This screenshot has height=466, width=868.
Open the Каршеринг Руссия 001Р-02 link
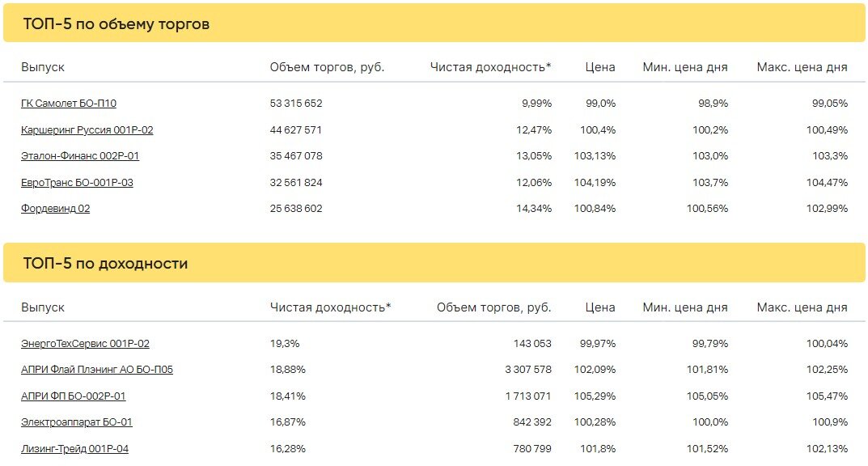pyautogui.click(x=87, y=130)
